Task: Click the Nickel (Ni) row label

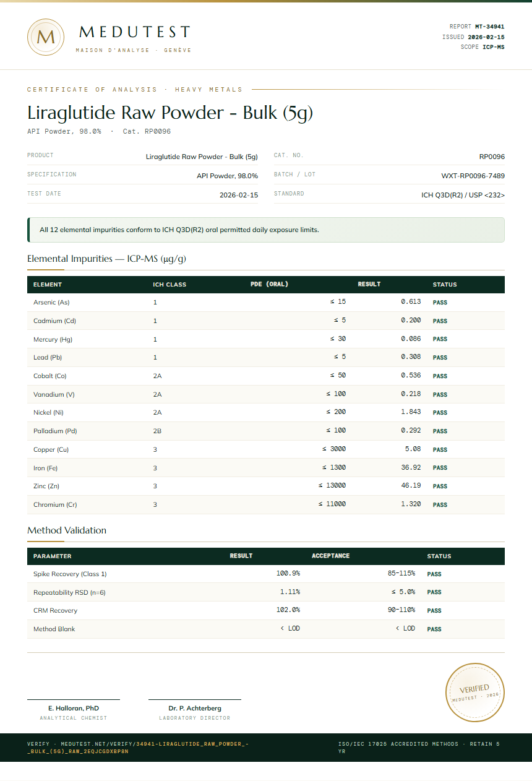Action: click(x=48, y=413)
